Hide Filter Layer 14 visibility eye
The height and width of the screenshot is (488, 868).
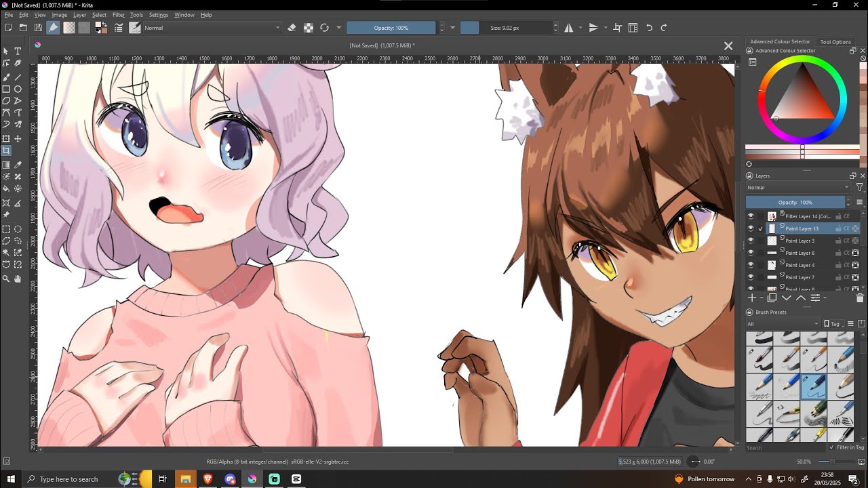pos(751,216)
